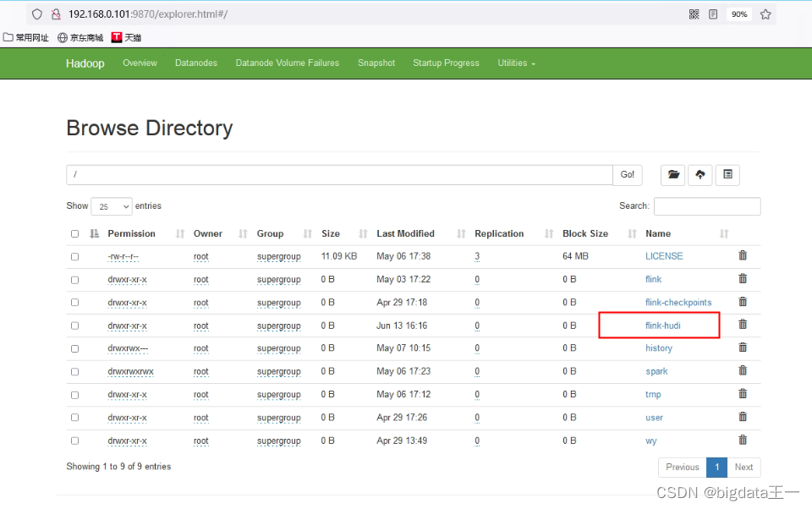Open the Show entries count dropdown

tap(112, 206)
